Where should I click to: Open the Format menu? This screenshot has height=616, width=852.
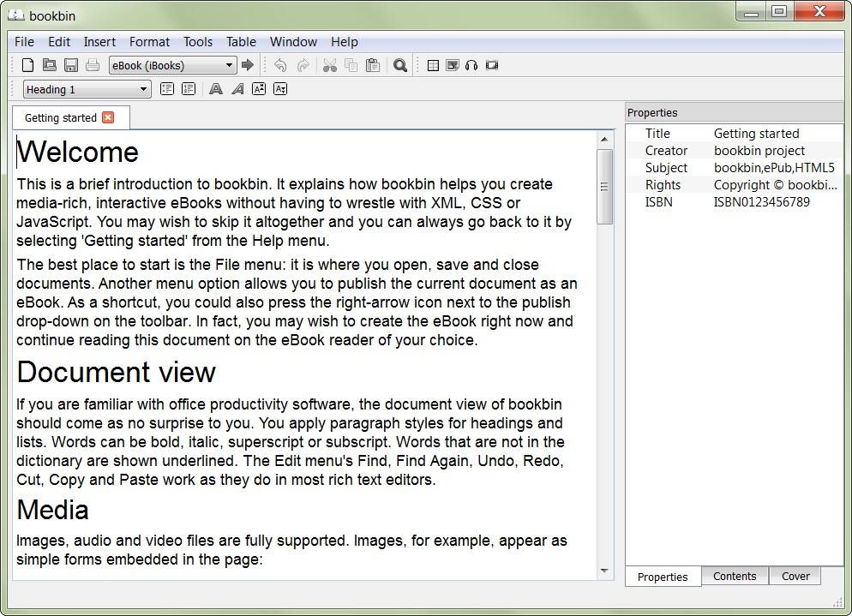(149, 42)
